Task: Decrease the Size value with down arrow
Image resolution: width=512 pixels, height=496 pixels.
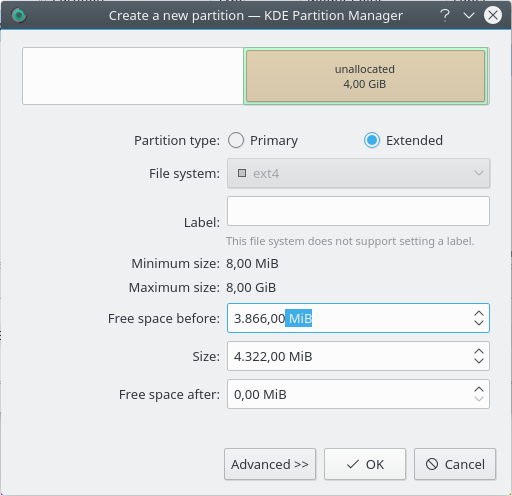Action: tap(479, 360)
